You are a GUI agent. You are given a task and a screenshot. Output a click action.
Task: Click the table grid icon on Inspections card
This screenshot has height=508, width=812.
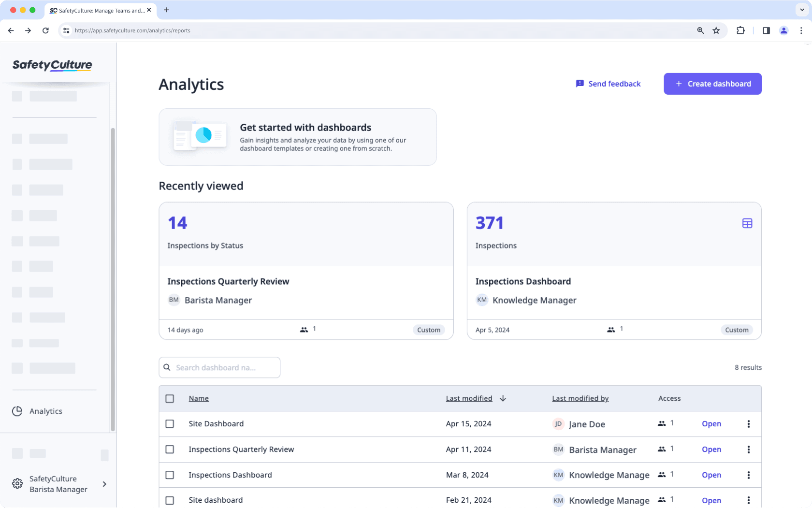[x=747, y=223]
